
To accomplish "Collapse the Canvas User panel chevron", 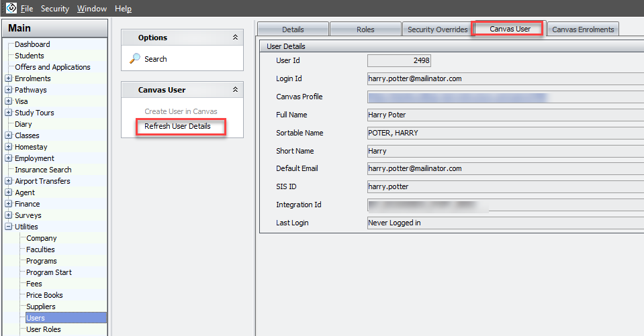I will [x=234, y=89].
